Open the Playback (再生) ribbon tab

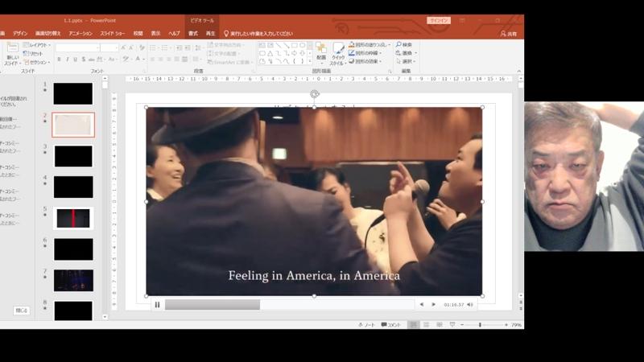211,34
